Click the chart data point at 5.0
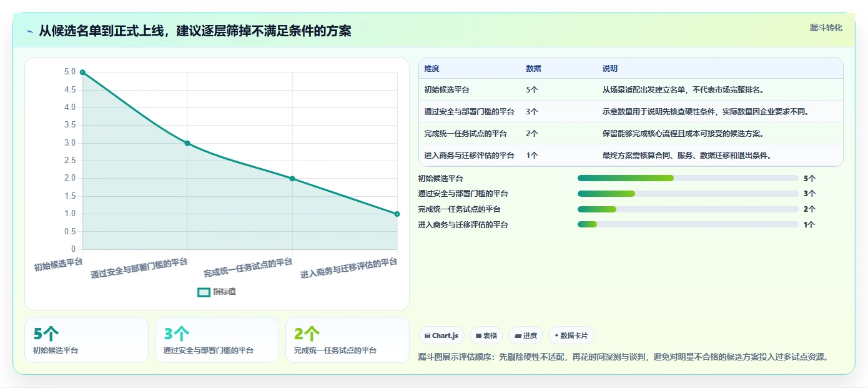Viewport: 868px width, 388px height. click(82, 72)
